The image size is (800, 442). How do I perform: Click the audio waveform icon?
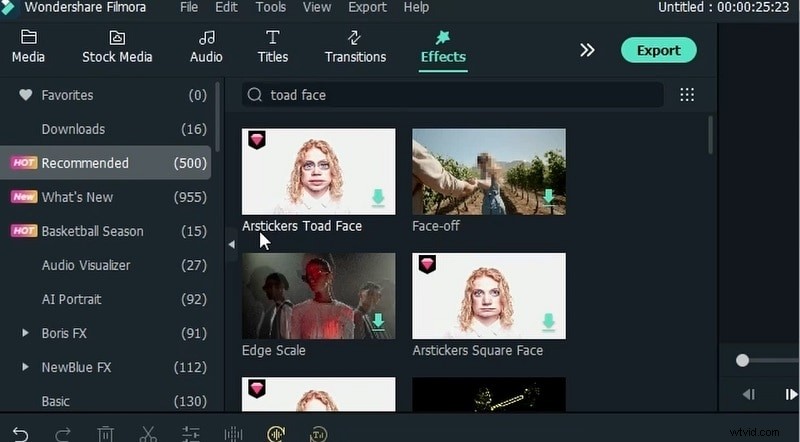tap(233, 434)
